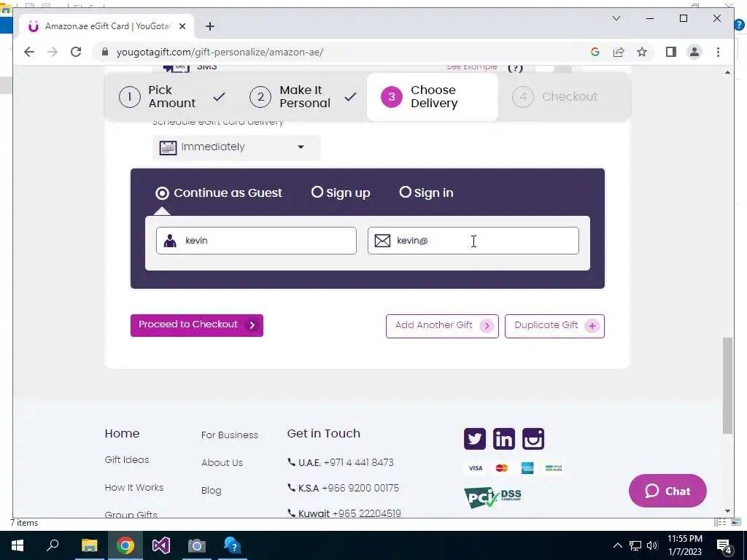The width and height of the screenshot is (747, 560).
Task: Open the Gift Ideas footer link
Action: (x=127, y=460)
